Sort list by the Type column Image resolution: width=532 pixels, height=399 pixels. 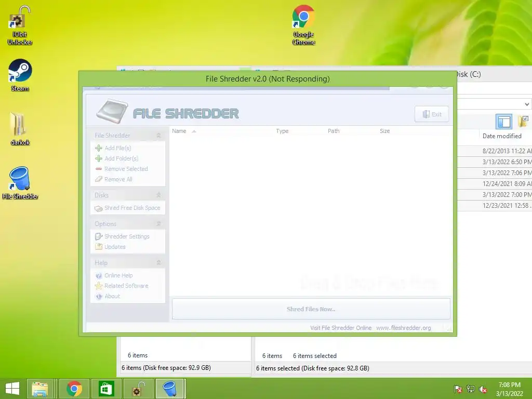click(x=282, y=131)
